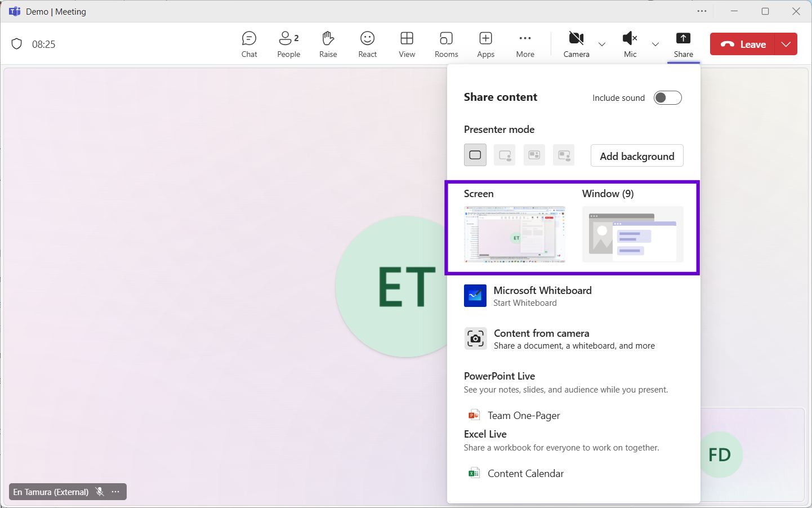Select Reporter presenter mode
Image resolution: width=812 pixels, height=508 pixels.
click(x=564, y=155)
